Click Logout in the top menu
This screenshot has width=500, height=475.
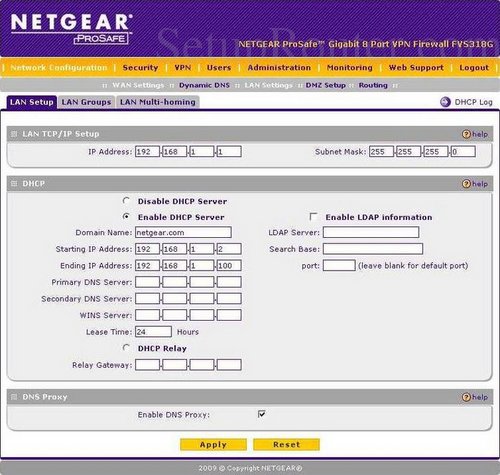click(474, 68)
